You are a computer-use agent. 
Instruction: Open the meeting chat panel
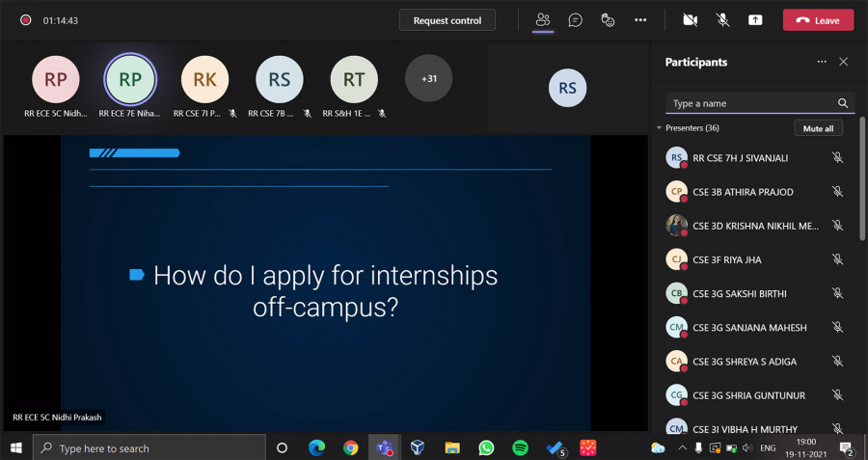pyautogui.click(x=576, y=20)
